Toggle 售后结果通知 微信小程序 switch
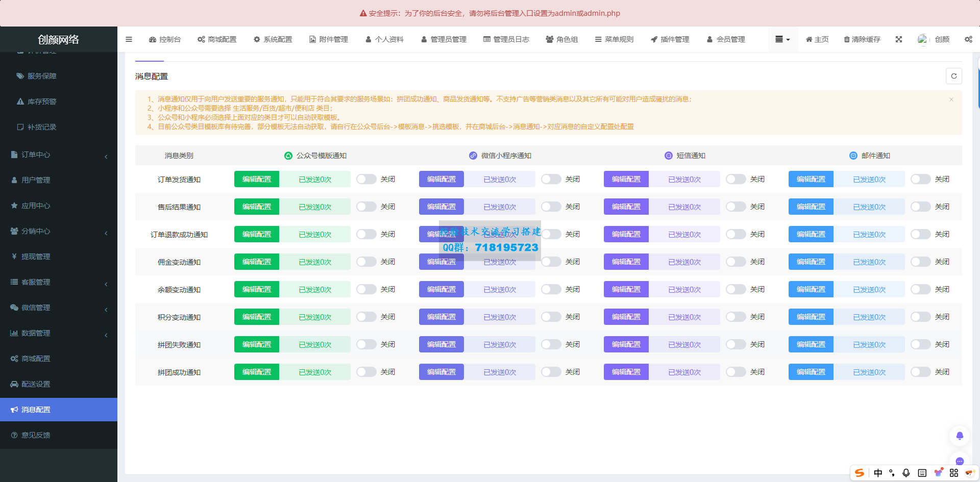980x482 pixels. [551, 207]
